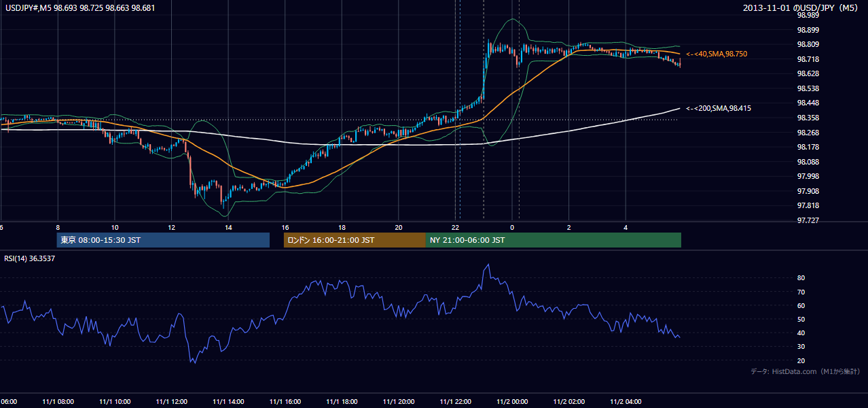Click the 11/1 08:00 time axis label
The width and height of the screenshot is (868, 408).
coord(58,401)
